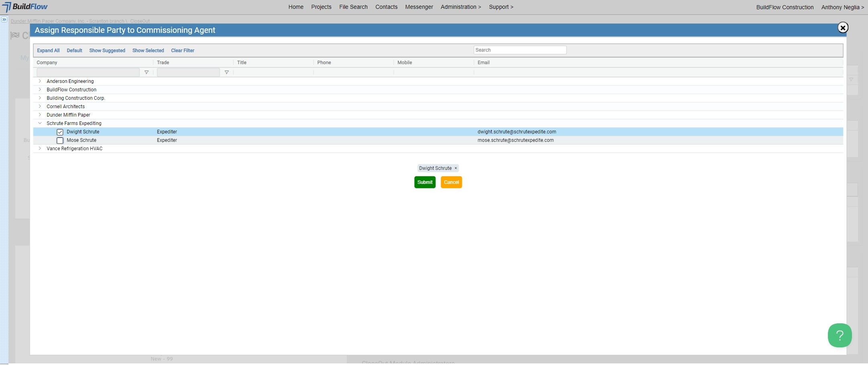Expand the Dunder Mifflin Paper row

[x=40, y=115]
